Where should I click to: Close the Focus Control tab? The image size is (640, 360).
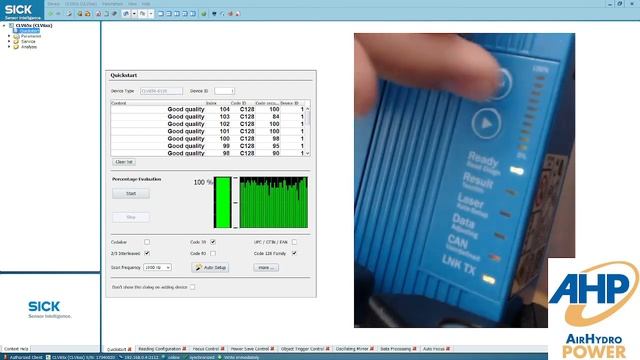[x=222, y=349]
